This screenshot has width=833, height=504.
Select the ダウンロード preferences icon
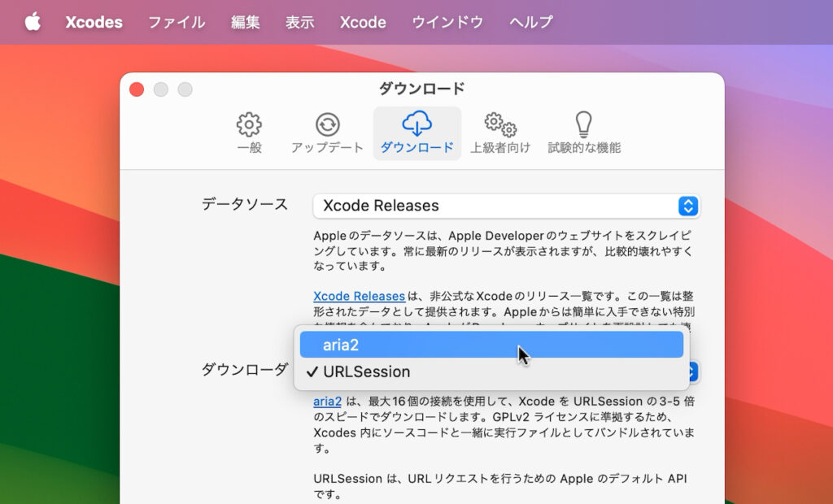416,133
